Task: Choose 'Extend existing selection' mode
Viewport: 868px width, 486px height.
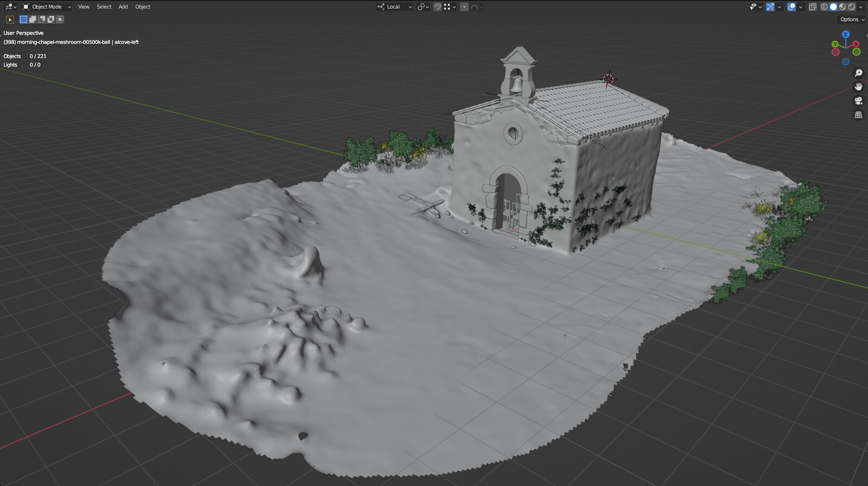Action: coord(33,20)
